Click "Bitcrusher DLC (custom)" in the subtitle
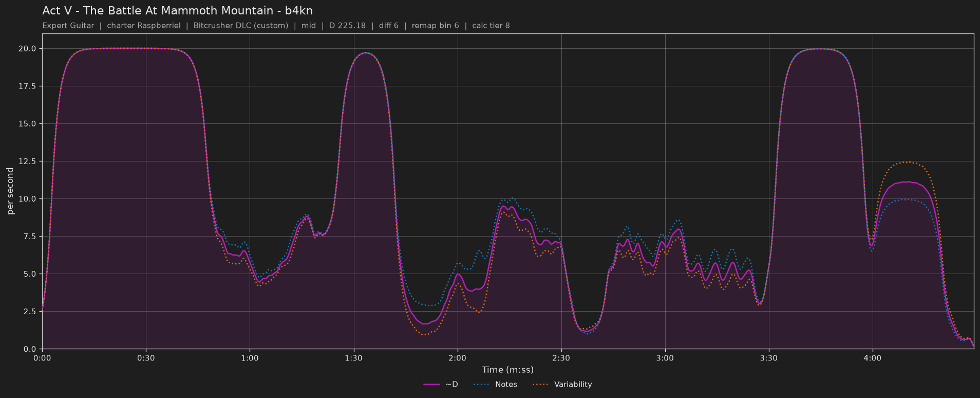The height and width of the screenshot is (398, 980). pyautogui.click(x=241, y=26)
